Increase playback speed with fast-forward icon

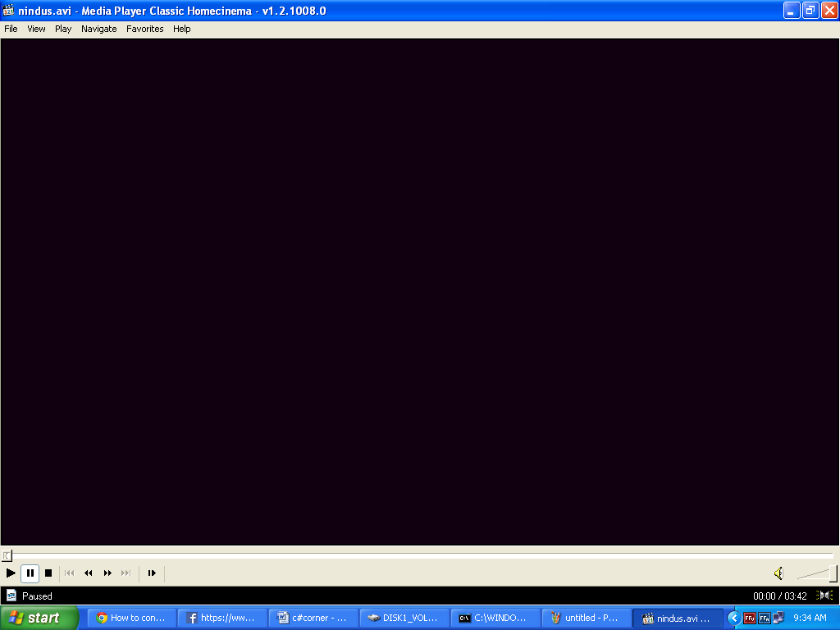tap(107, 573)
